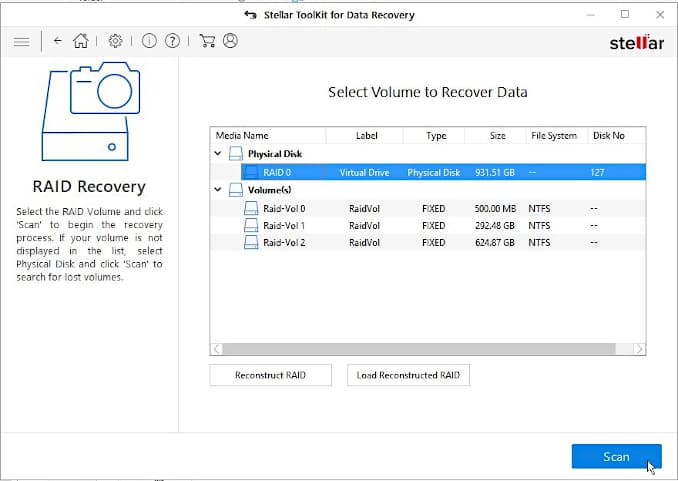Image resolution: width=678 pixels, height=481 pixels.
Task: Click the Size column header
Action: click(496, 135)
